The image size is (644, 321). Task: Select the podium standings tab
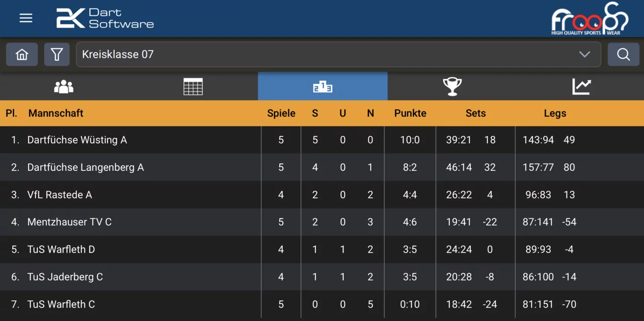click(x=323, y=86)
